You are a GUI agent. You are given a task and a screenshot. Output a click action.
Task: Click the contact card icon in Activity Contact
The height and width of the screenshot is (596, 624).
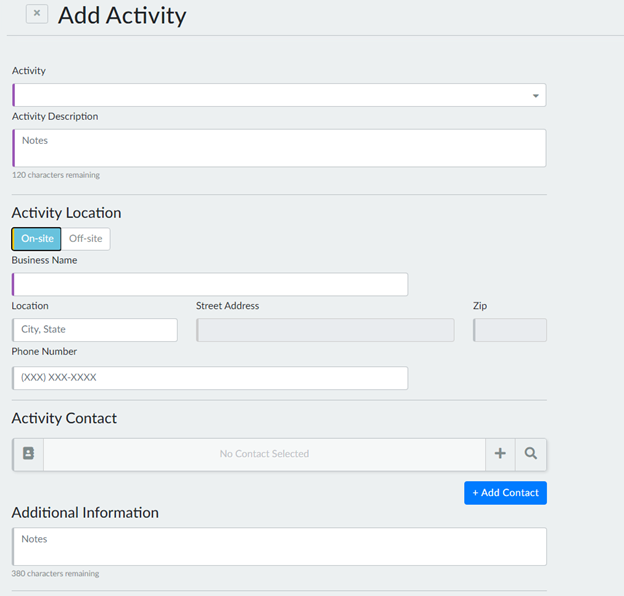28,454
